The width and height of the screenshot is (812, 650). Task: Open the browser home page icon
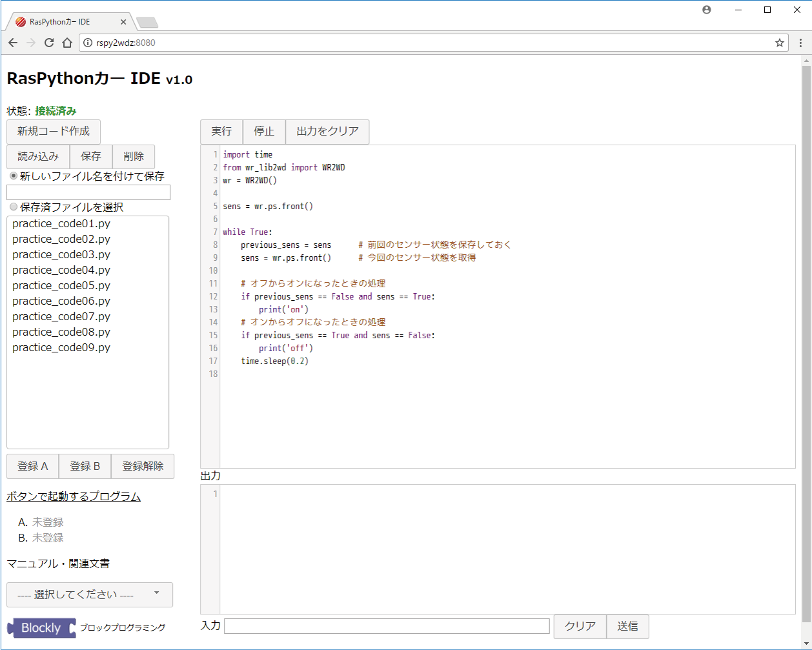click(x=67, y=43)
